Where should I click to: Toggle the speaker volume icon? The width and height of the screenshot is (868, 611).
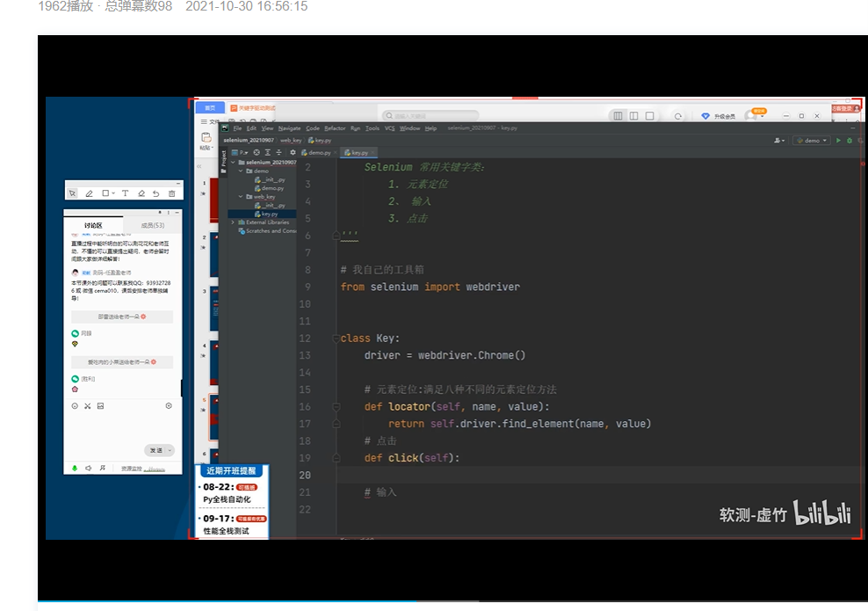[x=89, y=468]
